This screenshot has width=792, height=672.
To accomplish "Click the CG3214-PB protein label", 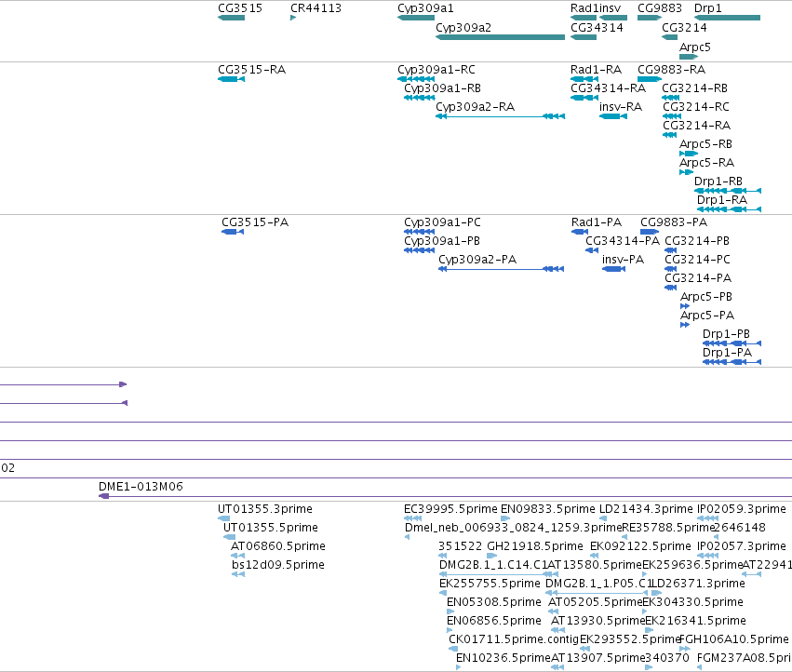I will (x=697, y=241).
